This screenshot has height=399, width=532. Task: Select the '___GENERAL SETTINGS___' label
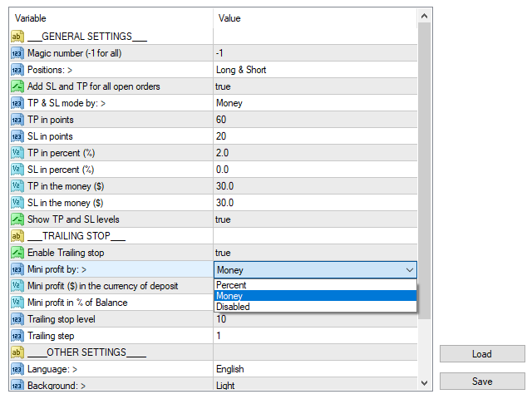pos(87,37)
